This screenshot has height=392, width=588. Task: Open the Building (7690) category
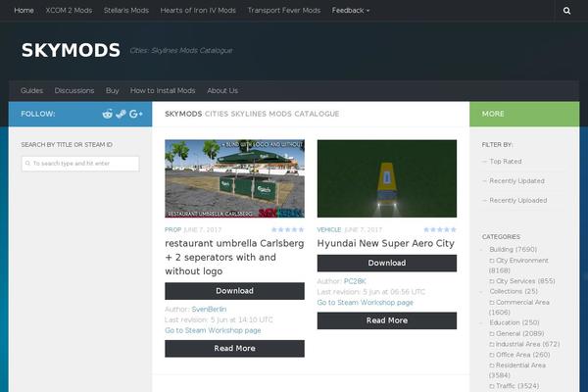coord(513,250)
